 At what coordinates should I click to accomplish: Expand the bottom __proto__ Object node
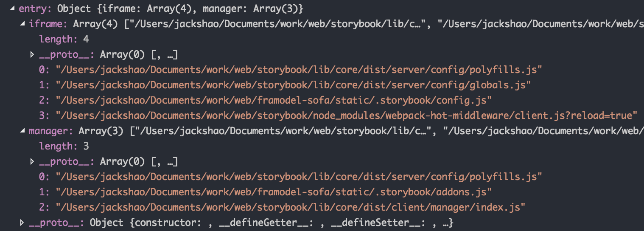tap(22, 223)
